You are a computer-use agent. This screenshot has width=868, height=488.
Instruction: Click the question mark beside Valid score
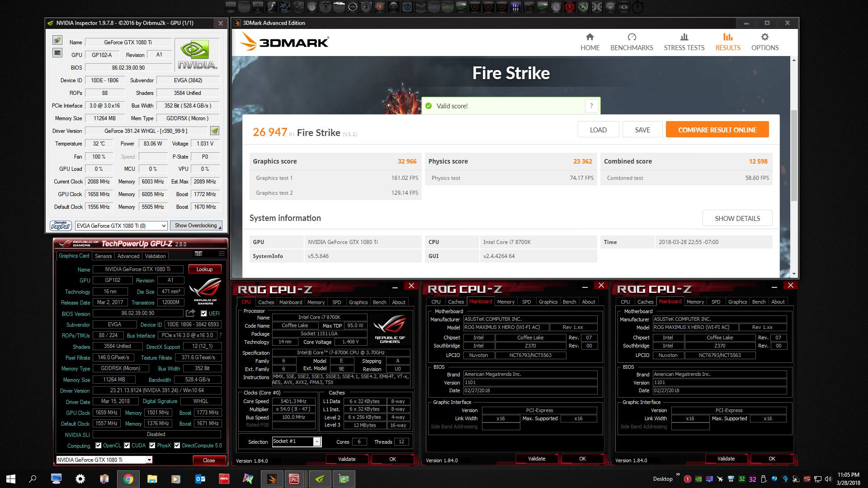tap(591, 106)
